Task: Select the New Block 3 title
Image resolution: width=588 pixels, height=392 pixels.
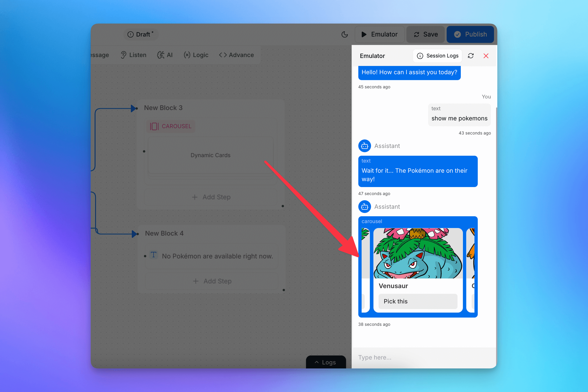Action: pyautogui.click(x=163, y=108)
